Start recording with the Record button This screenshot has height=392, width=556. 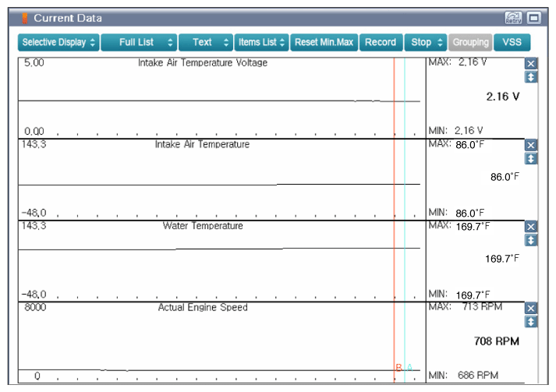[x=381, y=42]
